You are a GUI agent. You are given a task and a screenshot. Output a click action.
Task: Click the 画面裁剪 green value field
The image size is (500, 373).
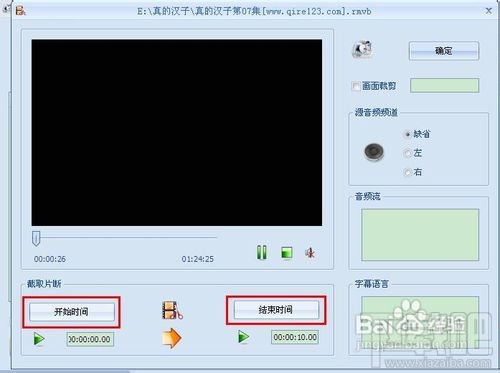[445, 86]
